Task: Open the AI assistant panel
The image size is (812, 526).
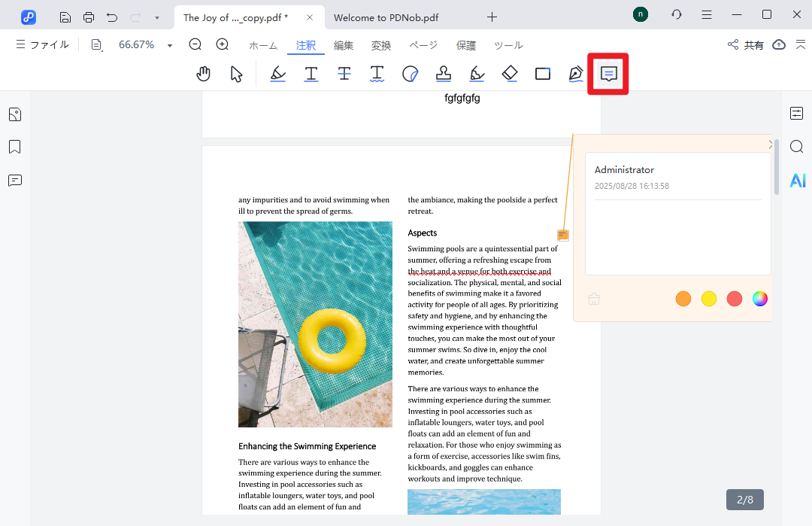Action: [797, 181]
